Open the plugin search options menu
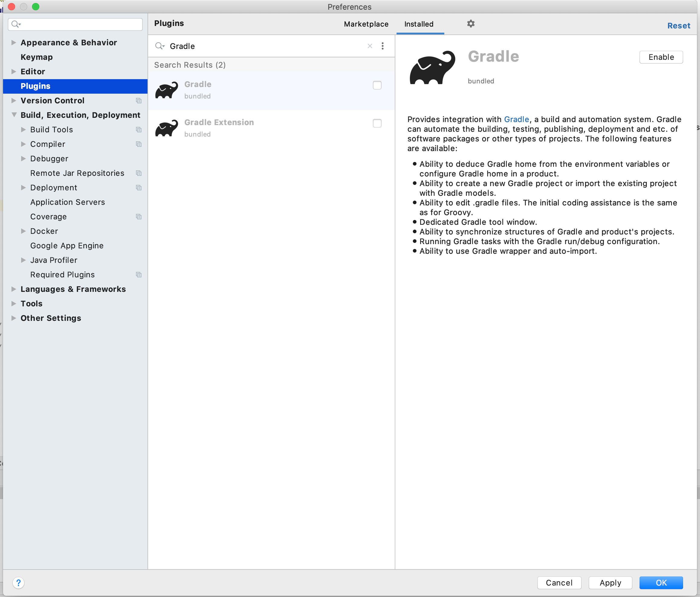 click(x=382, y=46)
